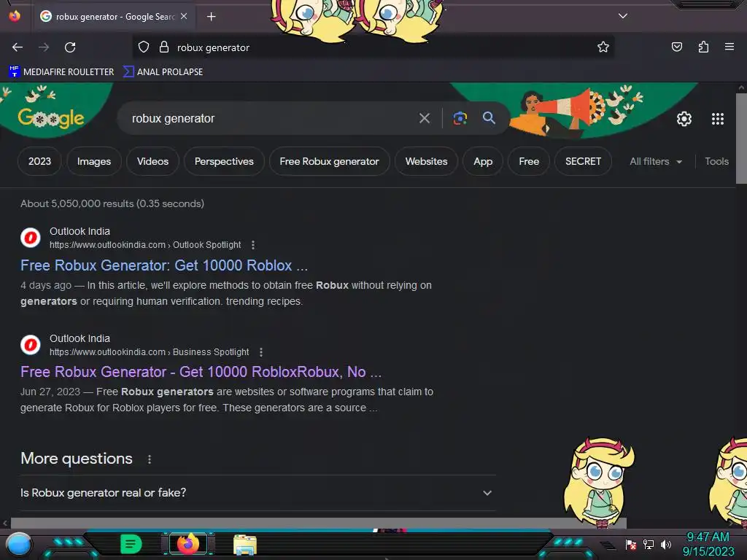Click the Firefox taskbar icon

[188, 544]
